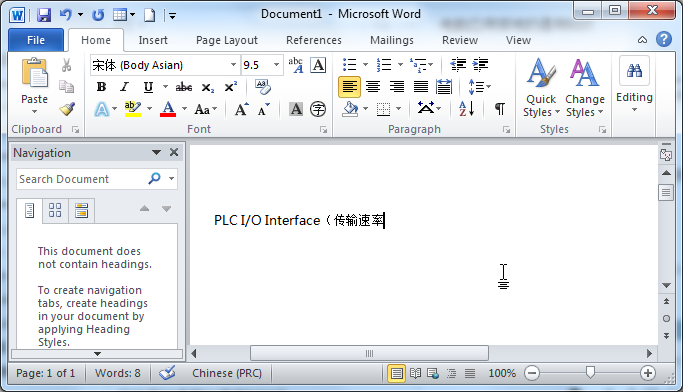Insert Enclosed Characters icon
This screenshot has height=392, width=683.
tap(318, 109)
